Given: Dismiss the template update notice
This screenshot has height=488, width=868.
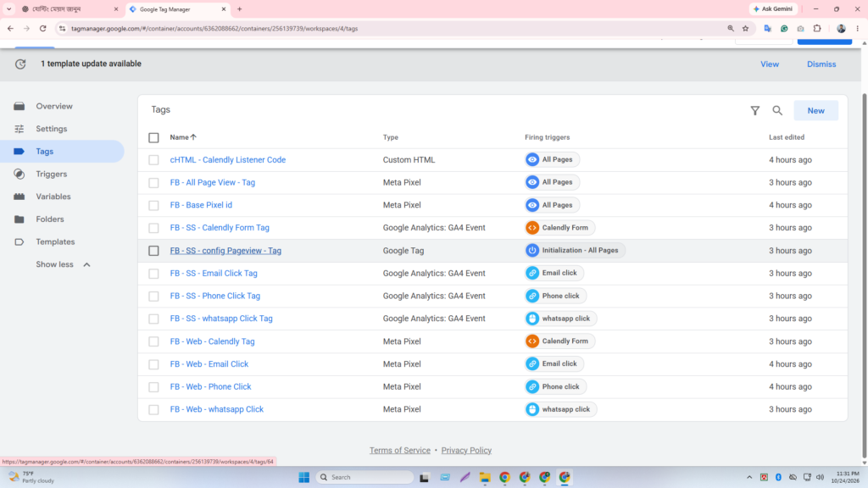Looking at the screenshot, I should tap(821, 64).
